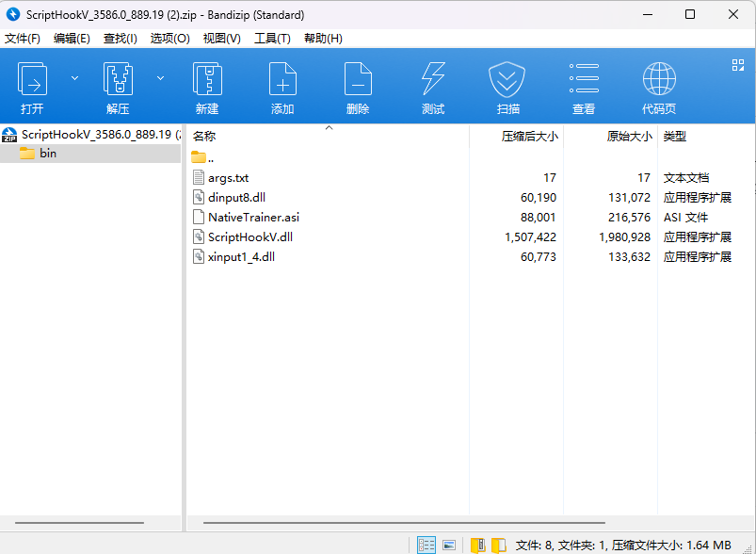756x554 pixels.
Task: Click the window resize grip corner
Action: (x=748, y=547)
